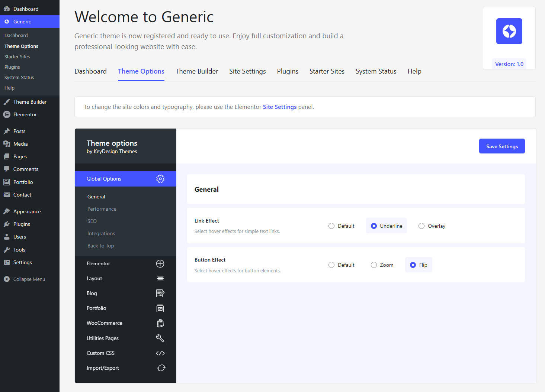Viewport: 545px width, 392px height.
Task: Click the Elementor logo icon in admin sidebar
Action: [x=7, y=114]
